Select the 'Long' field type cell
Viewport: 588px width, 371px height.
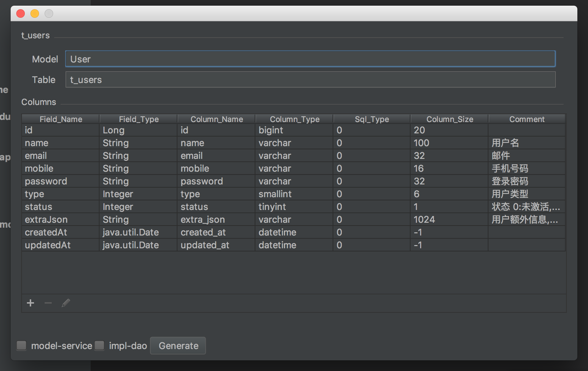tap(138, 130)
